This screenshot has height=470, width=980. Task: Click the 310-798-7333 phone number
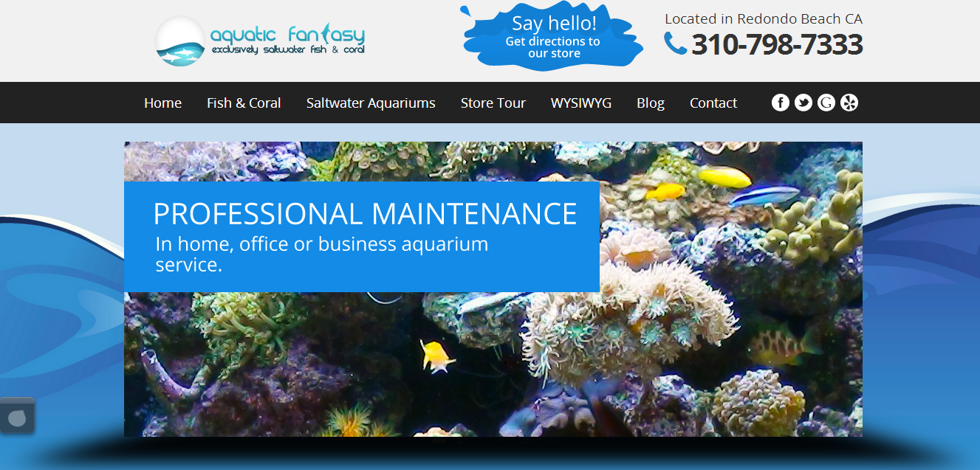[777, 44]
